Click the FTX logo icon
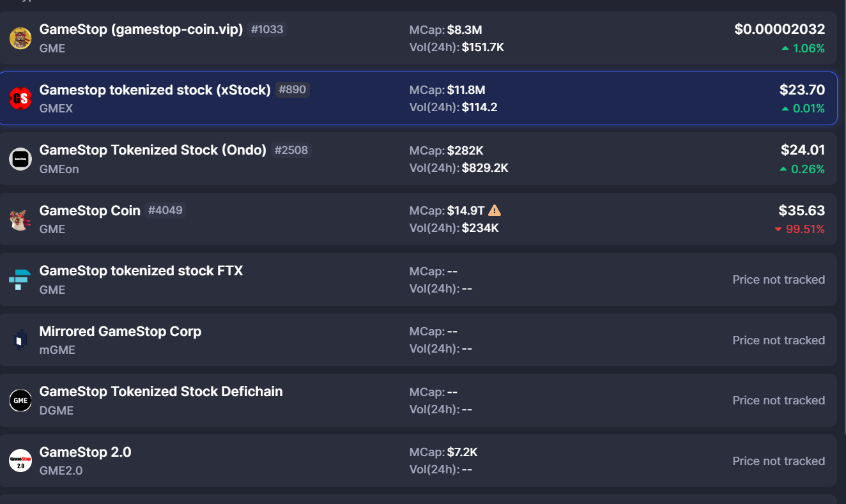This screenshot has width=846, height=504. point(20,280)
